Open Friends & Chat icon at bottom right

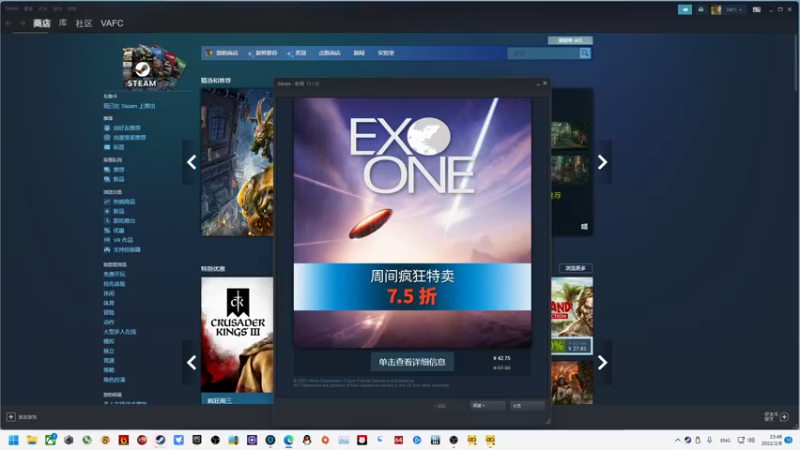[784, 417]
